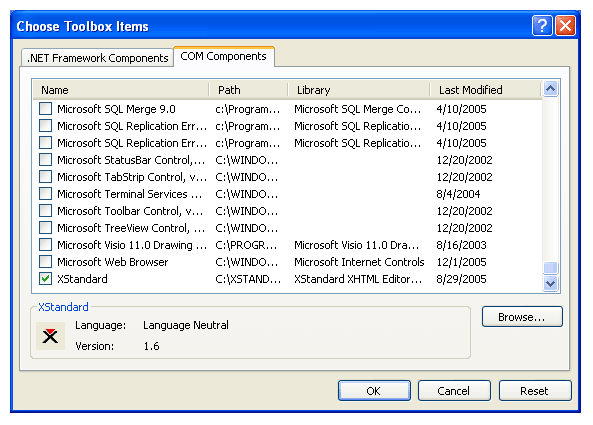Check the Microsoft SQL Merge 9.0 checkbox
This screenshot has width=593, height=425.
[x=45, y=109]
